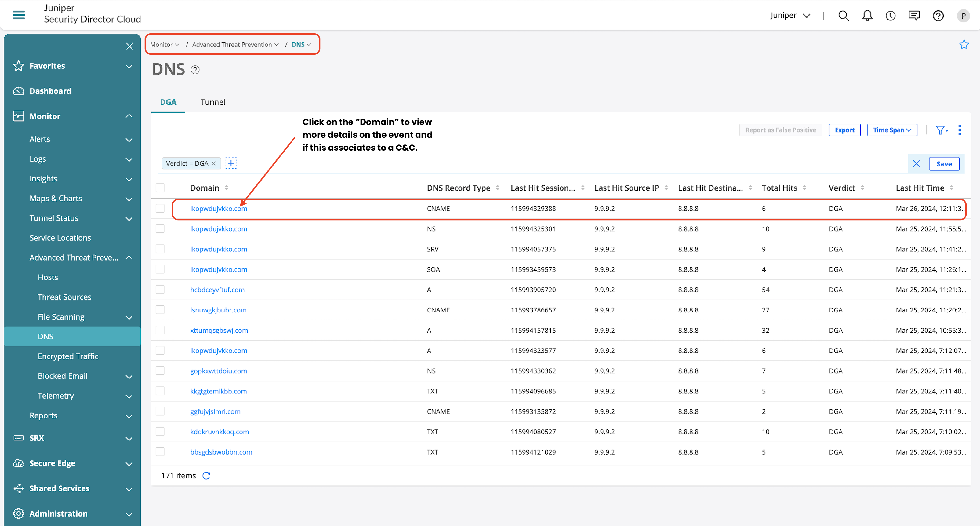The height and width of the screenshot is (526, 980).
Task: Open the Time Span dropdown
Action: (x=892, y=130)
